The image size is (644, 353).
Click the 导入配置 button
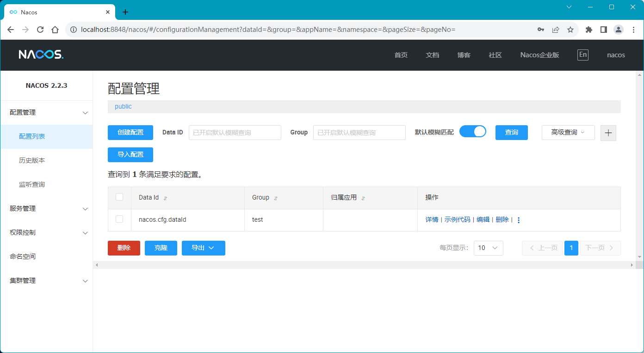point(130,154)
